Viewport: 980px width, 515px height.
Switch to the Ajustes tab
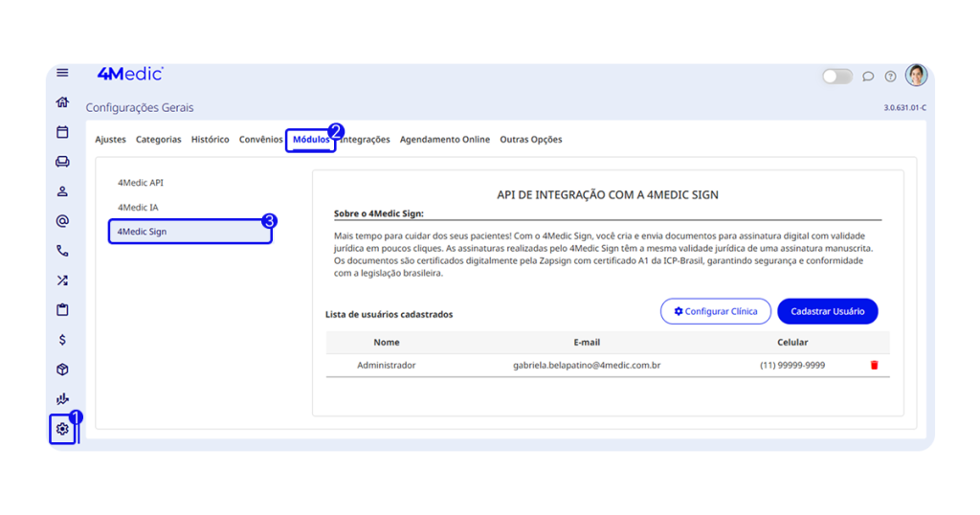coord(111,140)
